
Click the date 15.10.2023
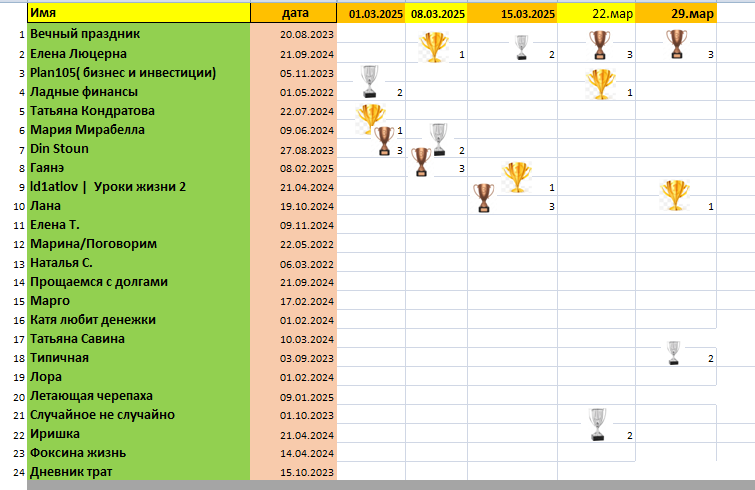coord(307,473)
